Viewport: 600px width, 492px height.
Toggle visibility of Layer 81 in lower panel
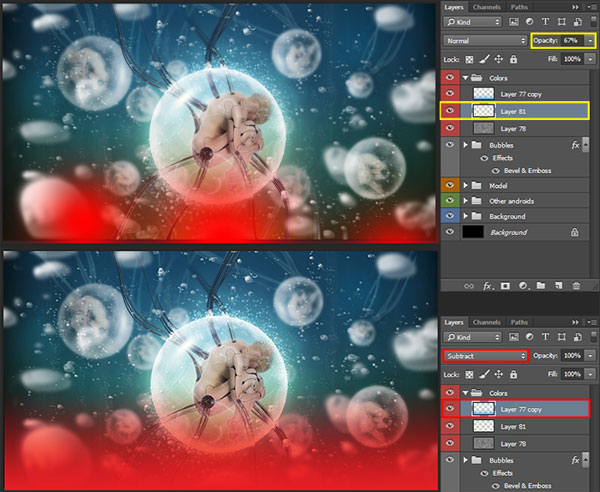point(450,425)
